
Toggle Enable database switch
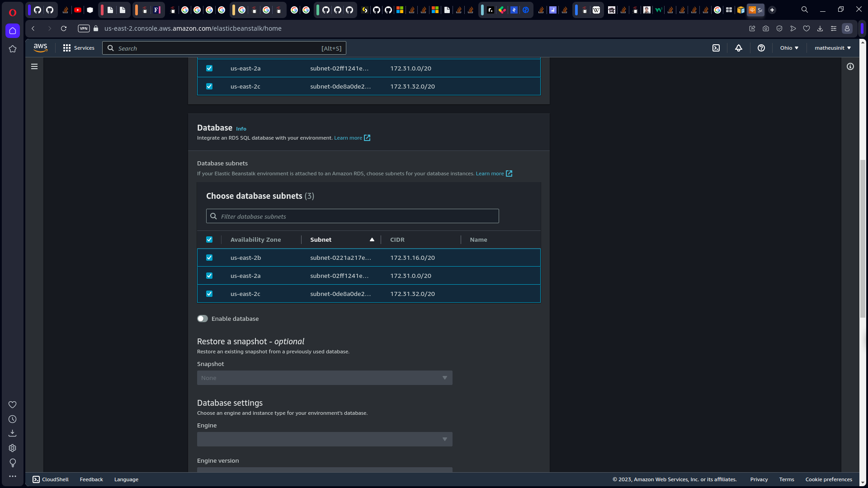[203, 319]
